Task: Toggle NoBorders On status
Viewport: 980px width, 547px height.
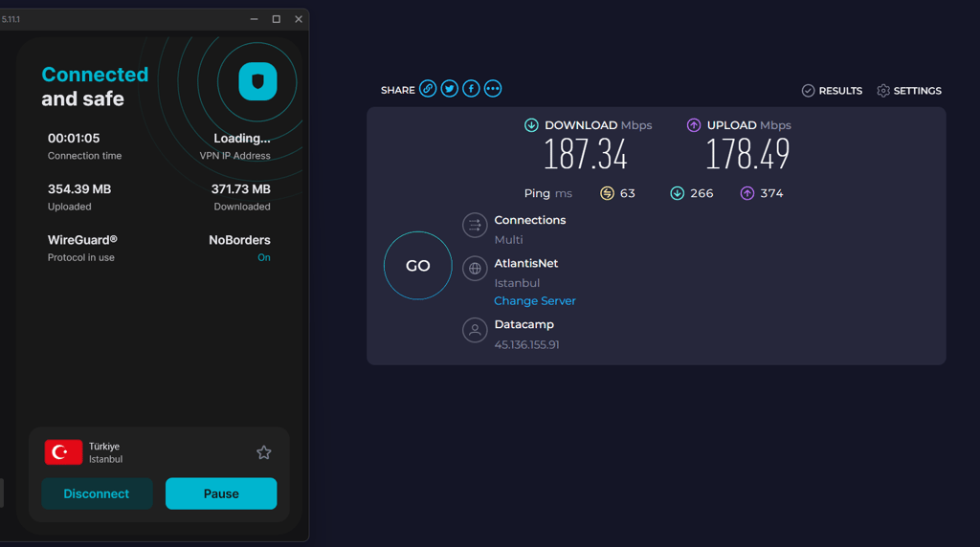Action: (x=264, y=257)
